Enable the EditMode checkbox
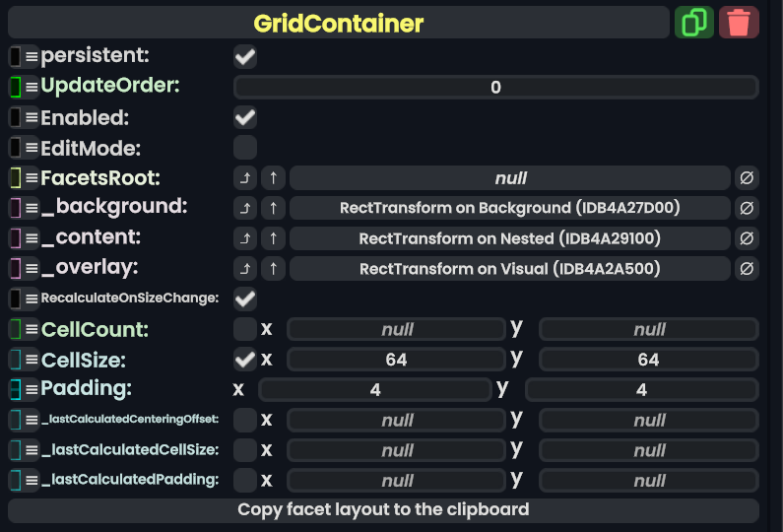The height and width of the screenshot is (532, 783). pyautogui.click(x=245, y=148)
